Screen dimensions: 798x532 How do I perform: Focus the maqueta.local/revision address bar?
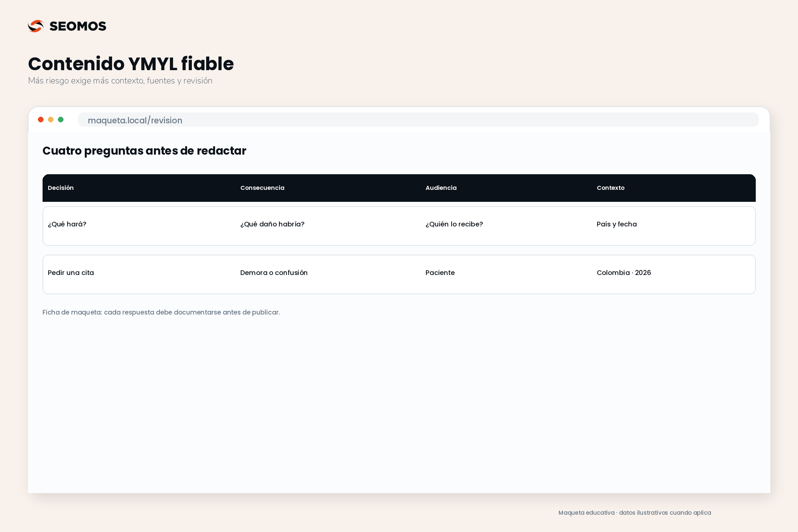point(418,120)
